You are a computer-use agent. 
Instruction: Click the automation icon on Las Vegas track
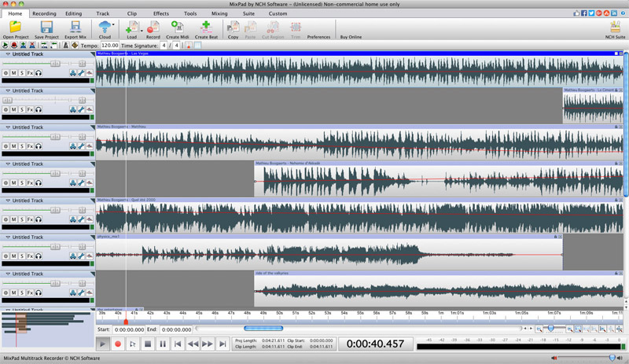[89, 72]
